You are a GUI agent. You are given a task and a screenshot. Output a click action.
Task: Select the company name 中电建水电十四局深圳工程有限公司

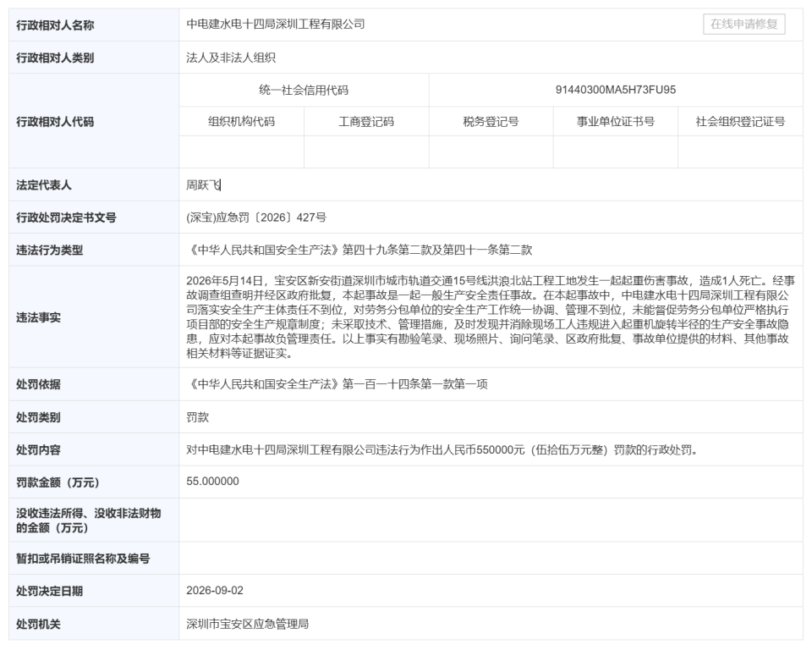point(276,25)
